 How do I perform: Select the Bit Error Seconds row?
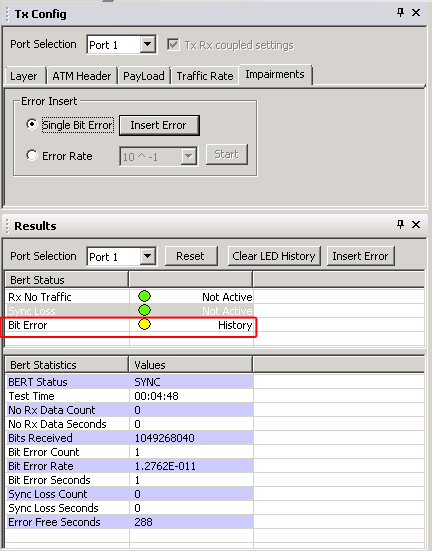130,480
